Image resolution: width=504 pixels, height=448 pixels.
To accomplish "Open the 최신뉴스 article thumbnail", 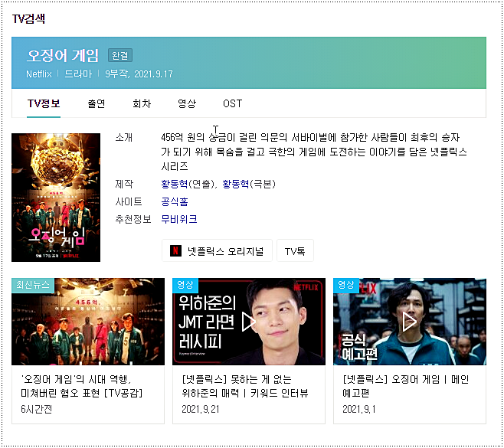I will [x=88, y=322].
